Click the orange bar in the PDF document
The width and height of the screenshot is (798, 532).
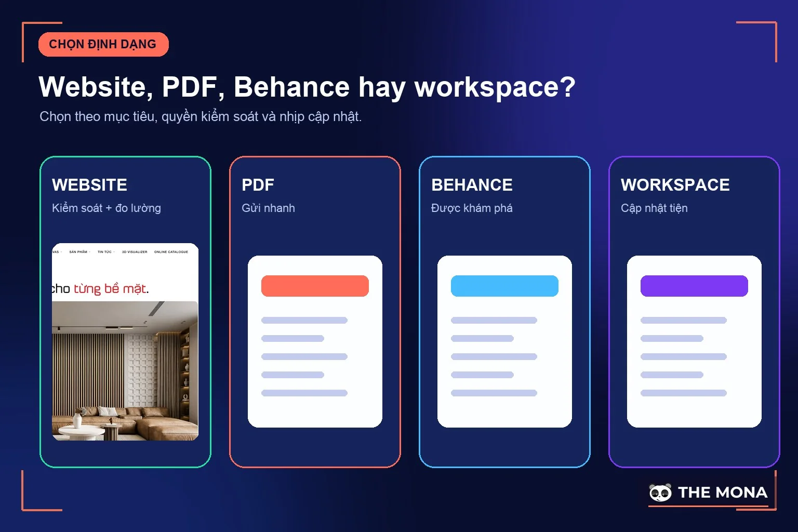315,286
